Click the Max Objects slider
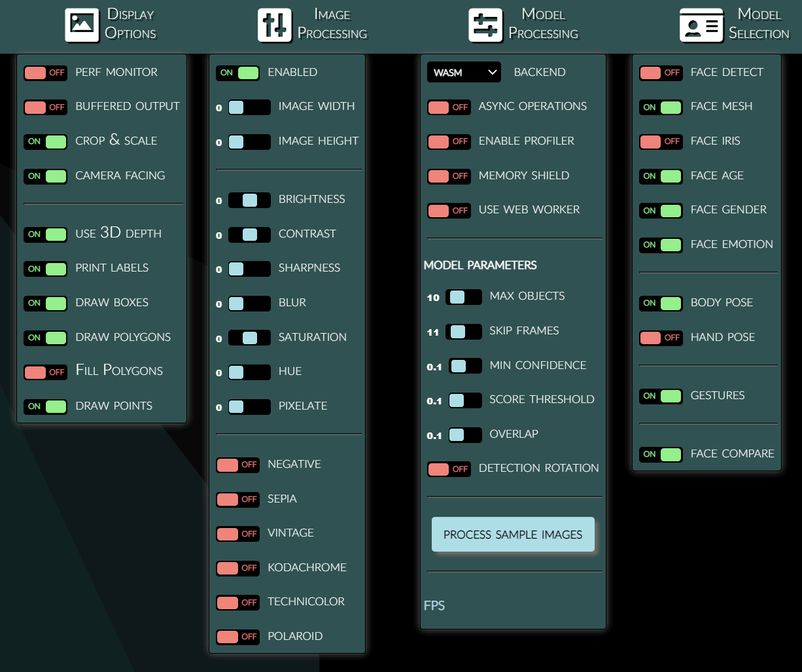 coord(463,297)
